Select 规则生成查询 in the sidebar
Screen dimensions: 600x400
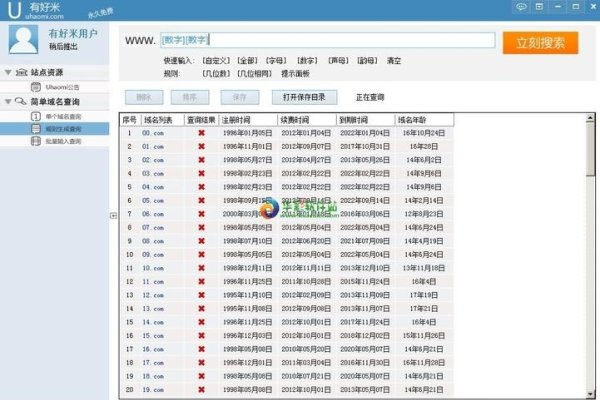coord(54,129)
